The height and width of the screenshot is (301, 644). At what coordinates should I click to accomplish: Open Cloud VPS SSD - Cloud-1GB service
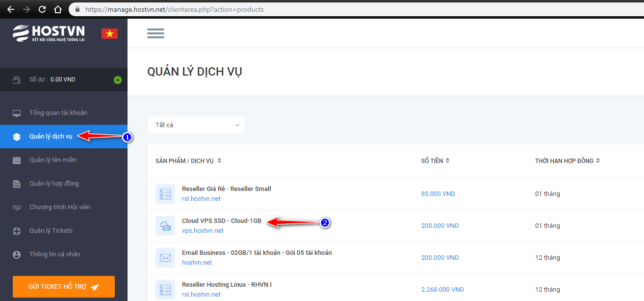pos(222,221)
